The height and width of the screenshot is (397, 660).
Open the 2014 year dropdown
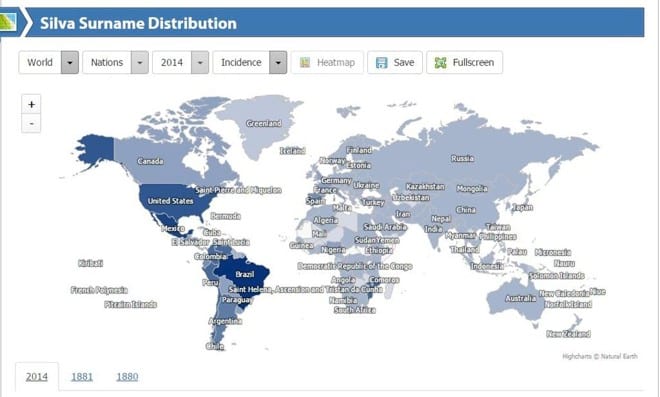coord(200,62)
